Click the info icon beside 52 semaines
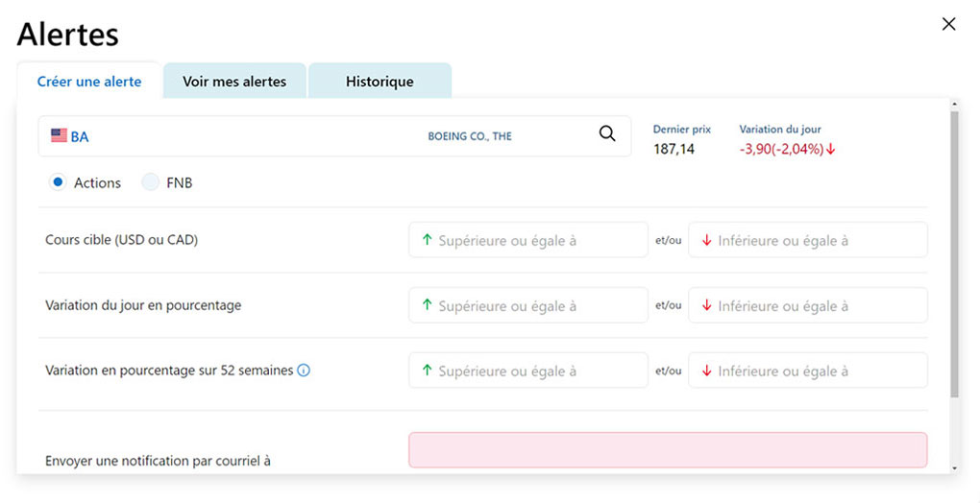980x503 pixels. pyautogui.click(x=303, y=371)
